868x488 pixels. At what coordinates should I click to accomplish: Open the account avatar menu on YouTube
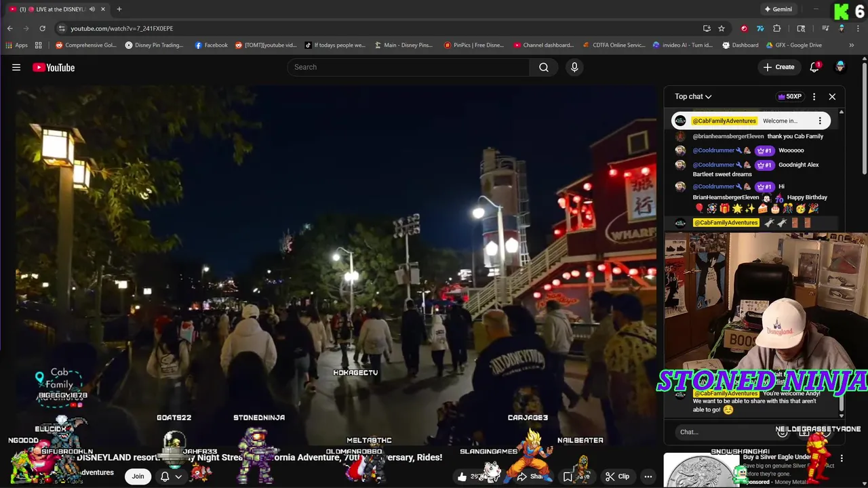point(840,66)
